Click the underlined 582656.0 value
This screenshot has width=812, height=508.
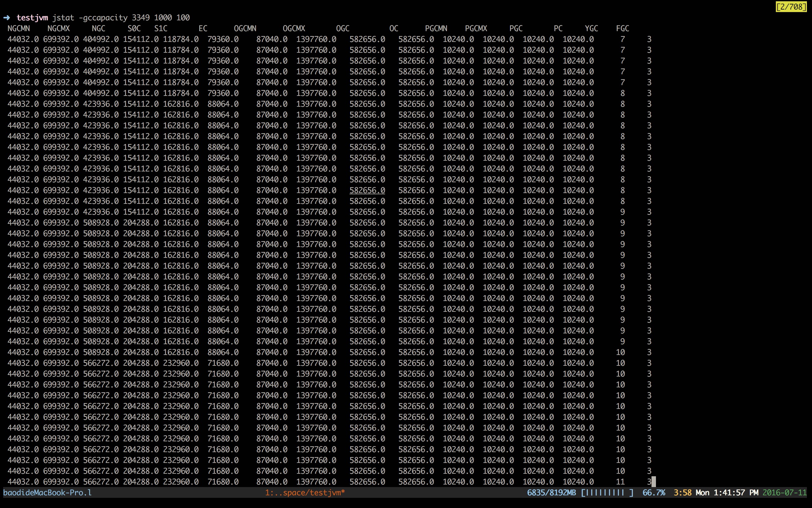tap(367, 190)
